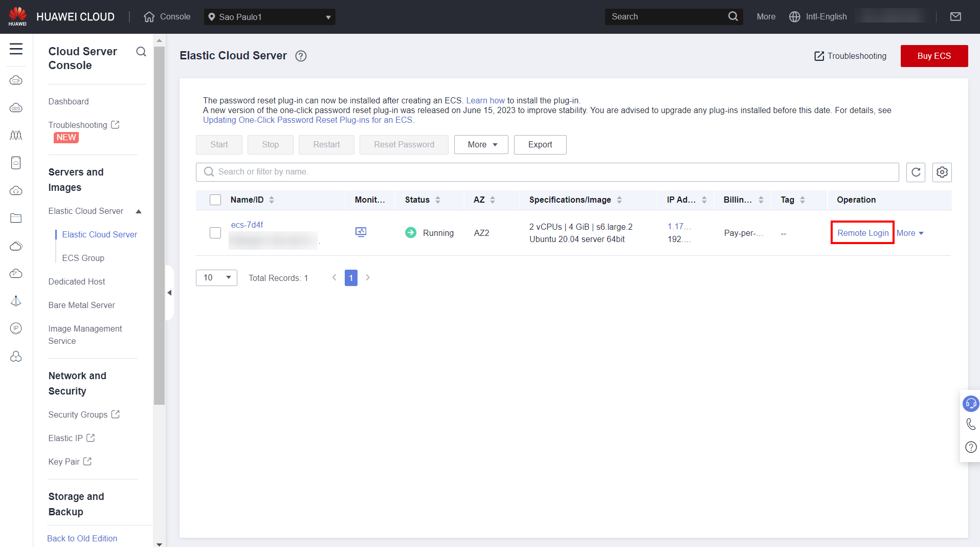
Task: Open the customer service headset icon
Action: tap(970, 404)
